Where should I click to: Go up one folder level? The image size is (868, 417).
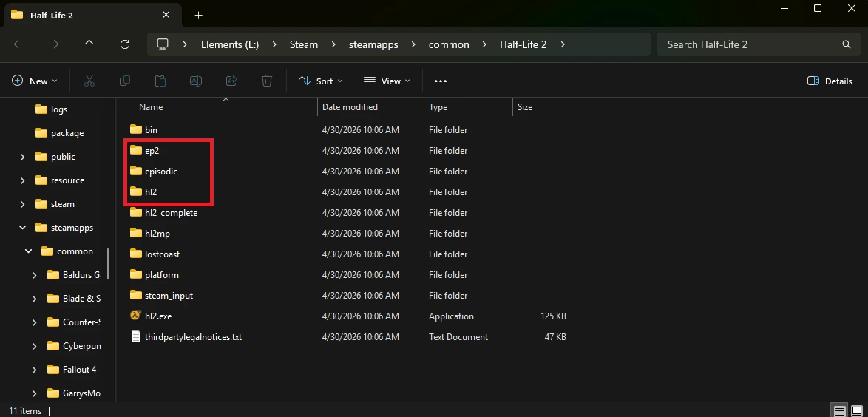click(x=89, y=44)
